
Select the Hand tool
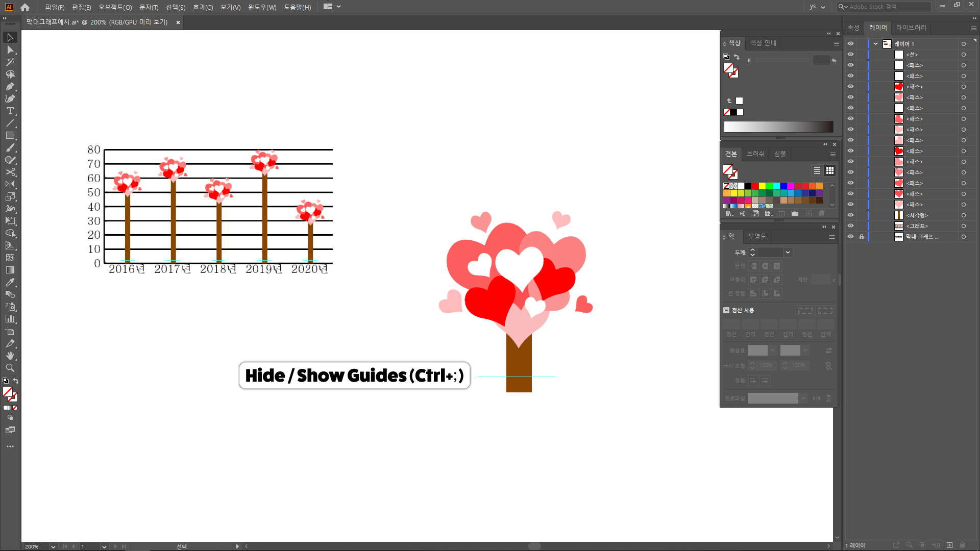pos(10,356)
